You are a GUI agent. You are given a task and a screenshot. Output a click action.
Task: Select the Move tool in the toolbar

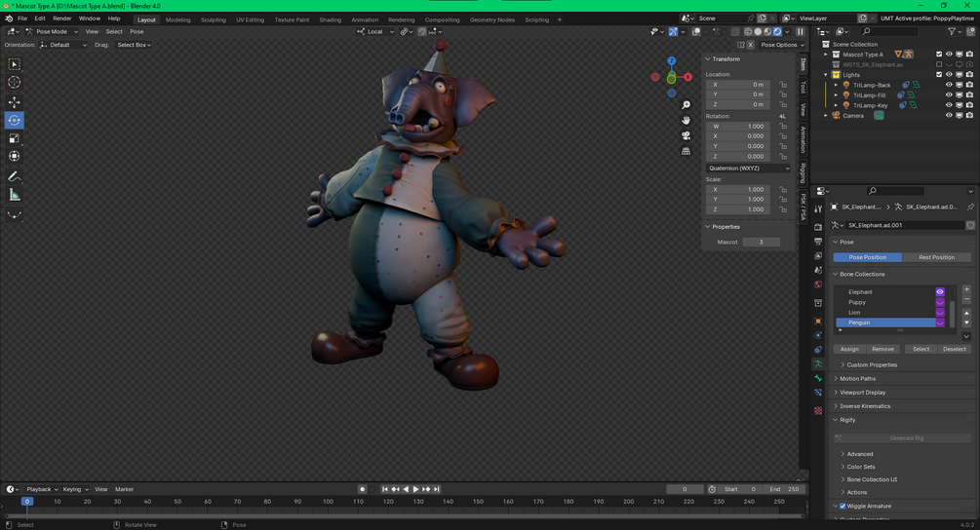tap(15, 102)
